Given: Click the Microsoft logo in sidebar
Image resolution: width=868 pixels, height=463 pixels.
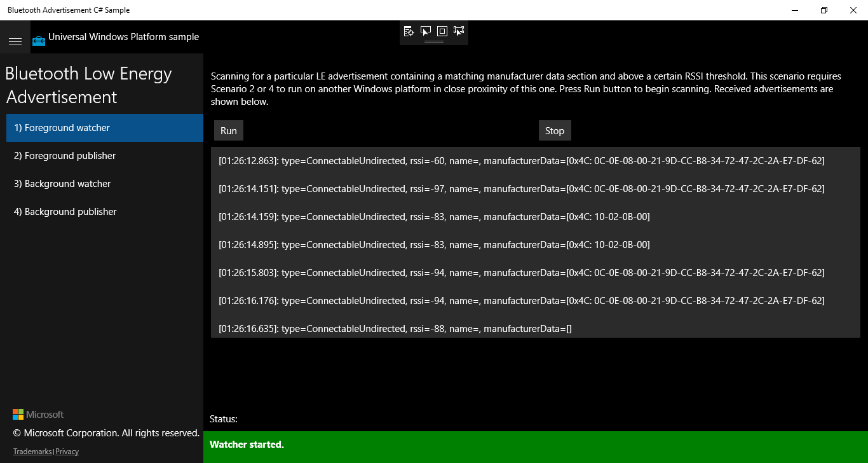Looking at the screenshot, I should (38, 415).
